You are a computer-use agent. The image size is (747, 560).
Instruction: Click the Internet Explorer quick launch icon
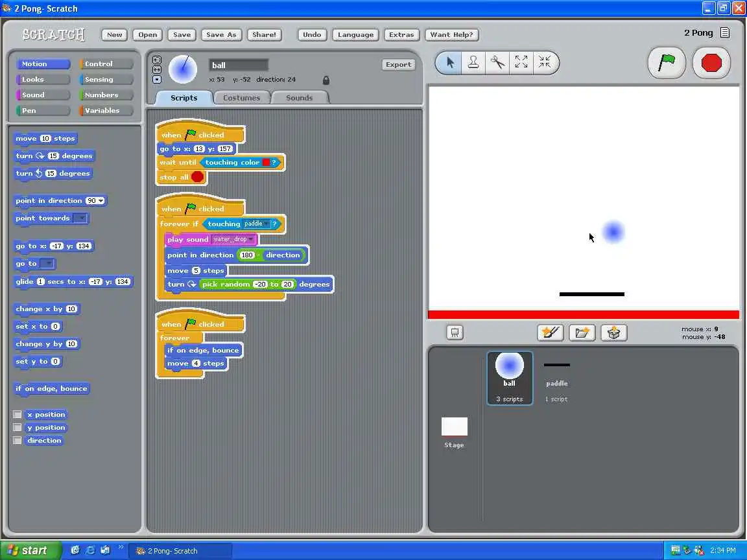click(90, 550)
